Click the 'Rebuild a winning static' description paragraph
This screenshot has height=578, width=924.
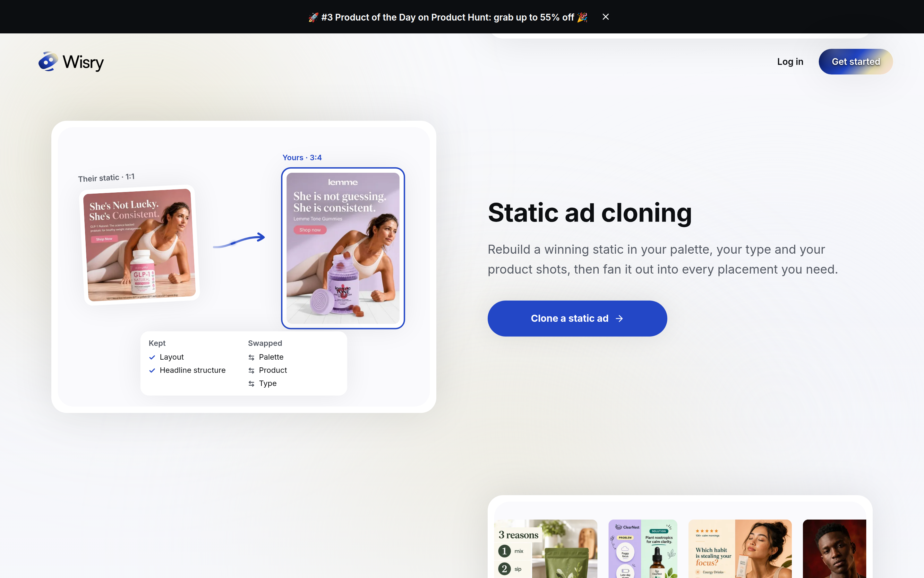(x=663, y=259)
